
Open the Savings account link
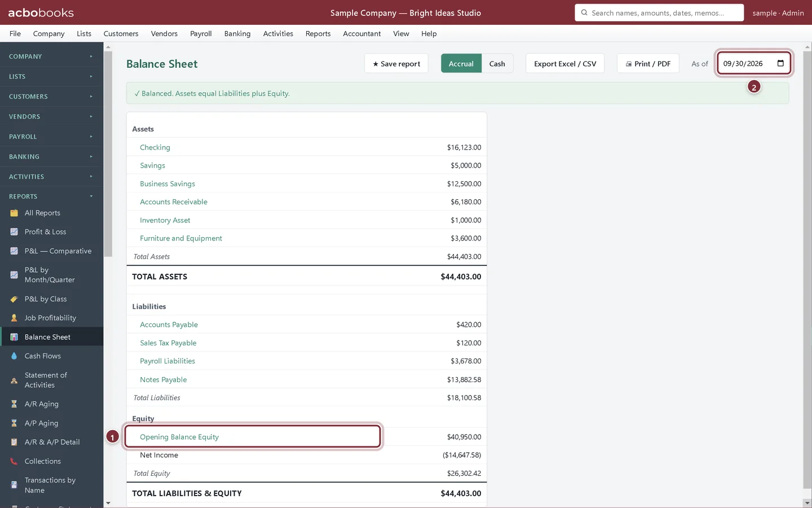click(x=152, y=165)
